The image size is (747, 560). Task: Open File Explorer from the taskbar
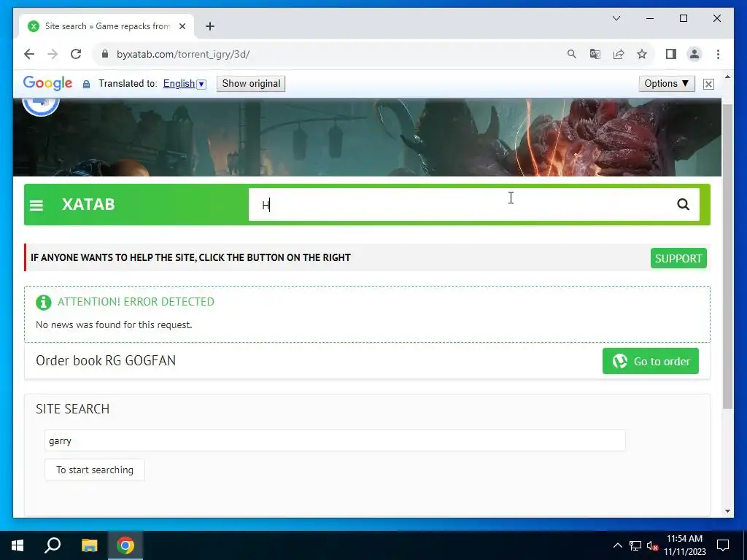[x=89, y=545]
